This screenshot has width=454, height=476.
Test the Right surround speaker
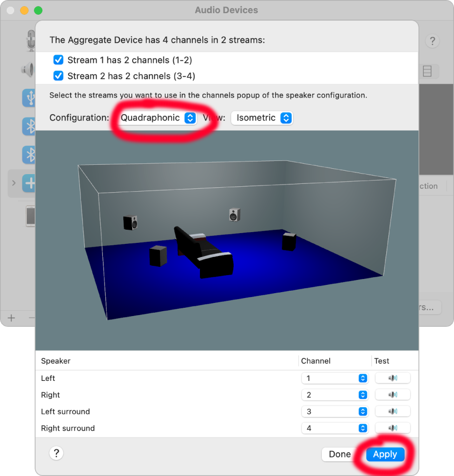point(393,428)
